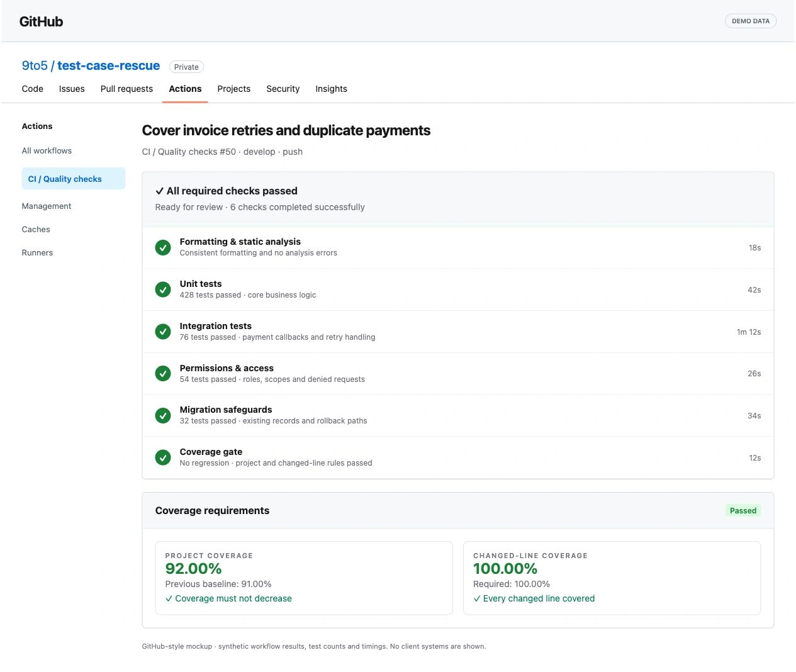Open the Pull requests tab
Viewport: 796px width, 672px height.
click(x=126, y=89)
